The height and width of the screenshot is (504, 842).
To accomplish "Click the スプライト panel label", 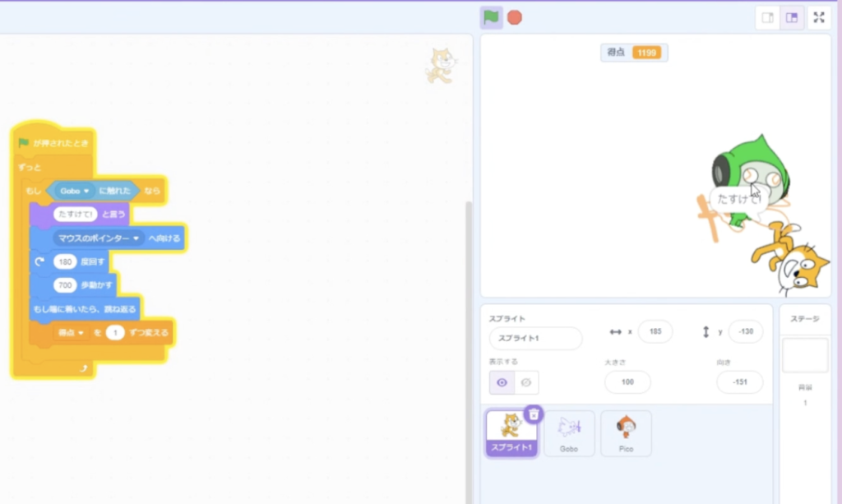I will 507,319.
